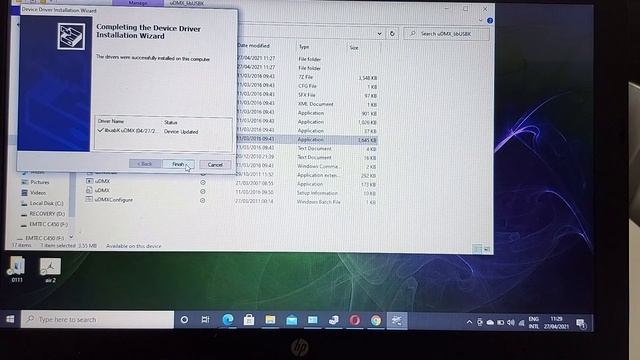This screenshot has height=360, width=640.
Task: Click the battery status tray icon
Action: pos(500,323)
